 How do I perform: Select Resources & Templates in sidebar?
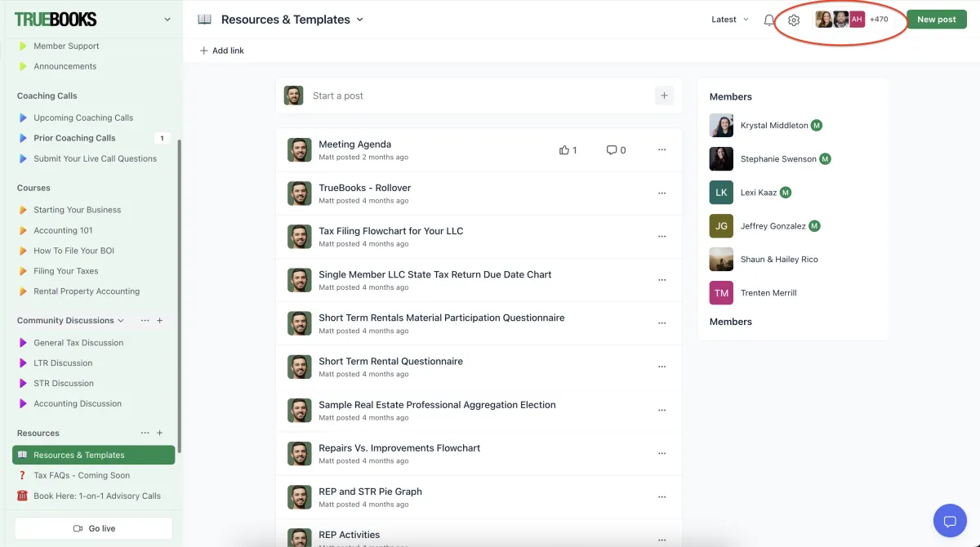pyautogui.click(x=94, y=456)
